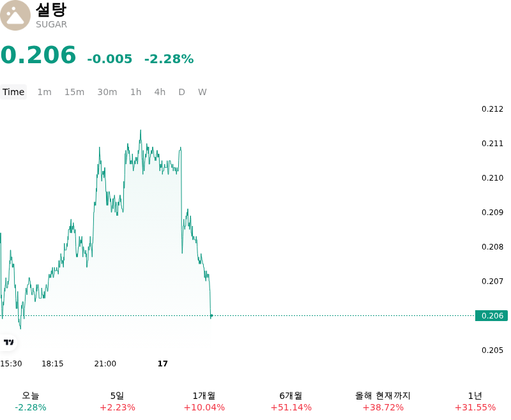Click the 0.206 current price label
Image resolution: width=511 pixels, height=420 pixels.
coord(491,315)
